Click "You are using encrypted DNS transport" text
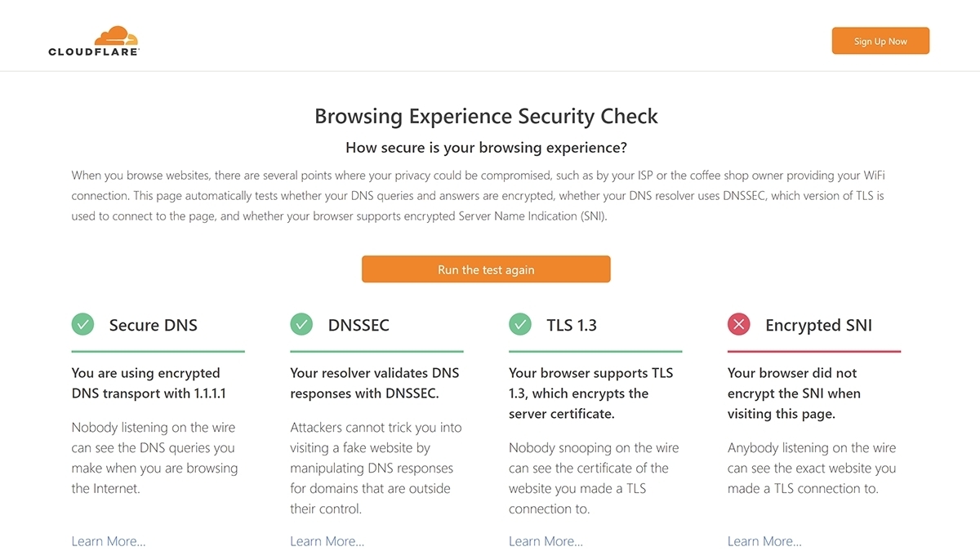 tap(149, 383)
